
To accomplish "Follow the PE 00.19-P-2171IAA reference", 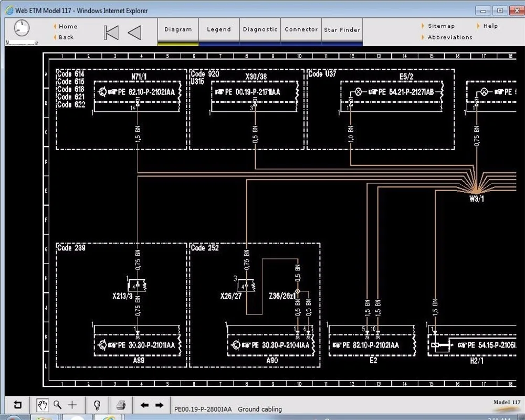I will coord(248,92).
